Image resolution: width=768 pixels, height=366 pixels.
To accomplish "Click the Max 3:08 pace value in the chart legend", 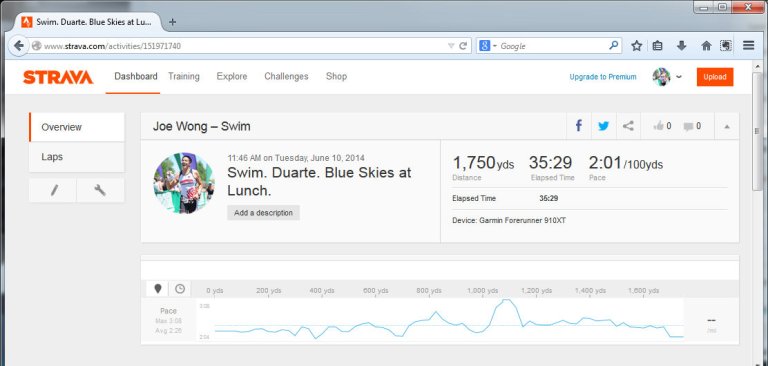I will point(168,321).
